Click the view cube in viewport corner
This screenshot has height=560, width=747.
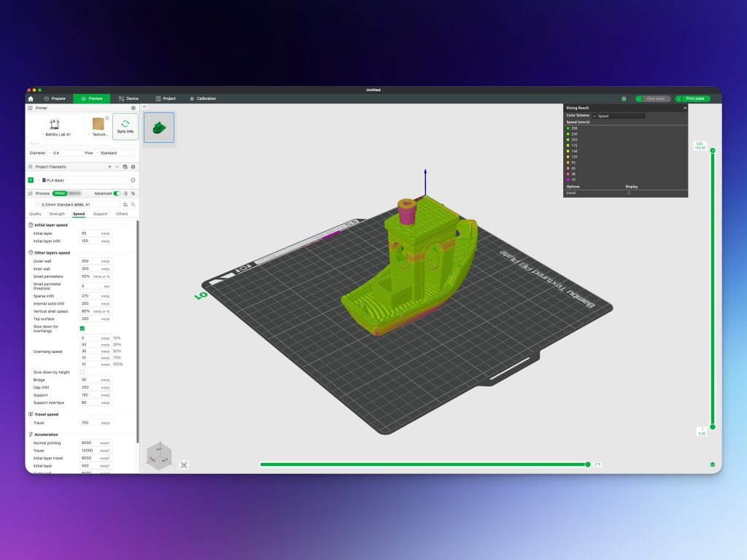pyautogui.click(x=160, y=456)
